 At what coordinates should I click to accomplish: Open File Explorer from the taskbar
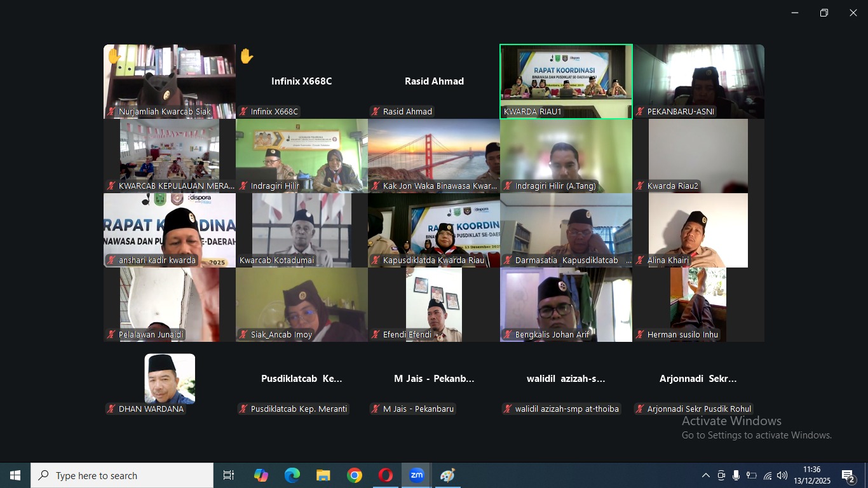pyautogui.click(x=323, y=475)
